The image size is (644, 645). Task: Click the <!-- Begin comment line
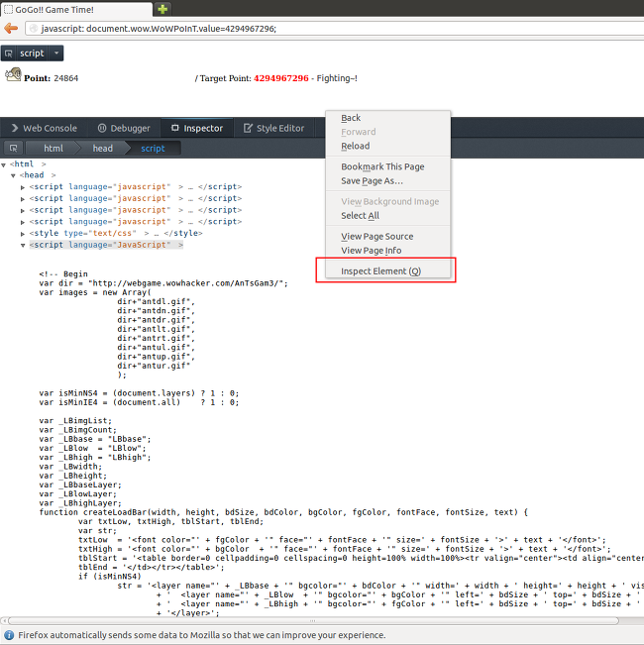63,274
